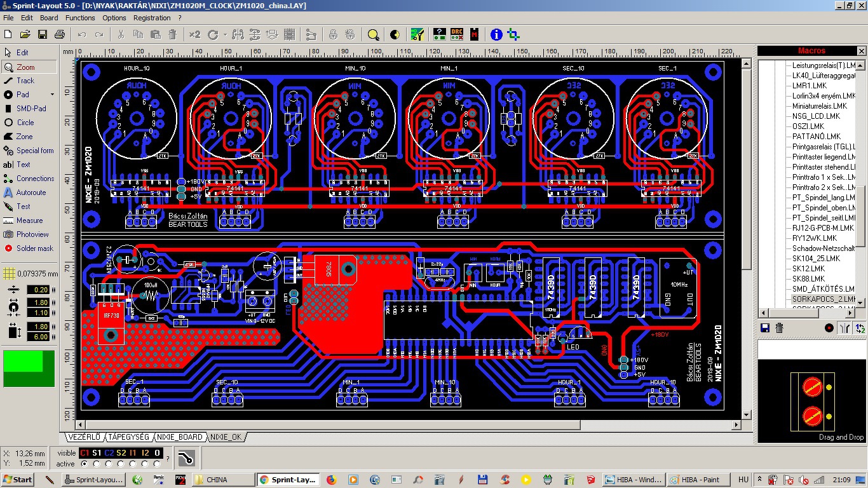The height and width of the screenshot is (488, 868).
Task: Click the green layer color preview swatch
Action: [29, 369]
